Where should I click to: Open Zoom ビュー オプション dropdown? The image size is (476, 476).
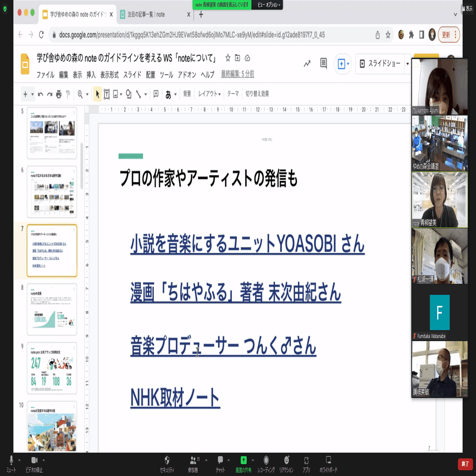pyautogui.click(x=269, y=4)
